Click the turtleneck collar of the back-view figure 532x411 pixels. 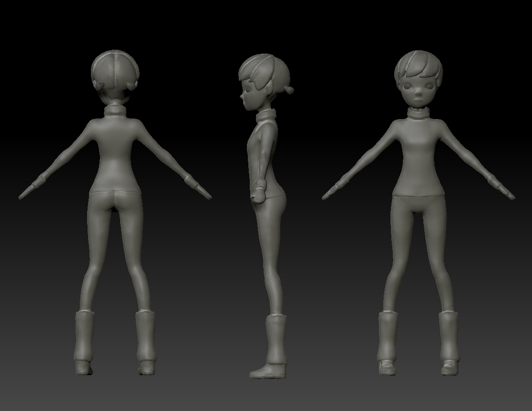116,111
